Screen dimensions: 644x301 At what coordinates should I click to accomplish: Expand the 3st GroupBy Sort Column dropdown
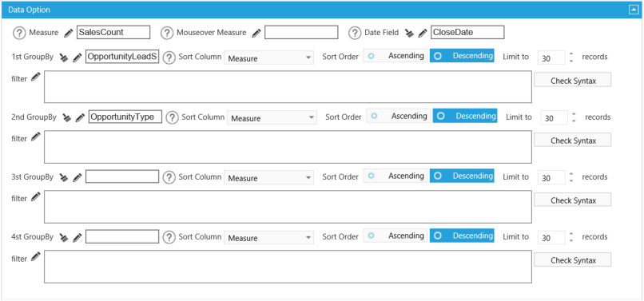268,178
